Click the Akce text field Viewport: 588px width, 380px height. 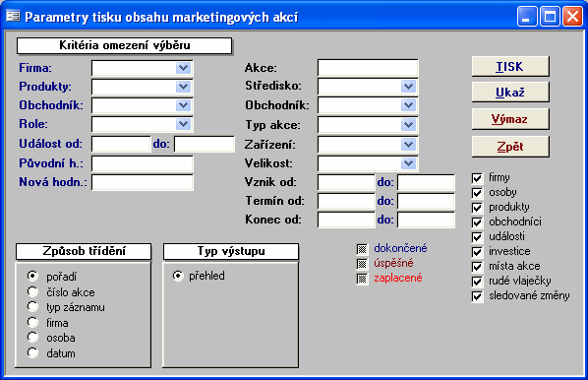pos(368,68)
